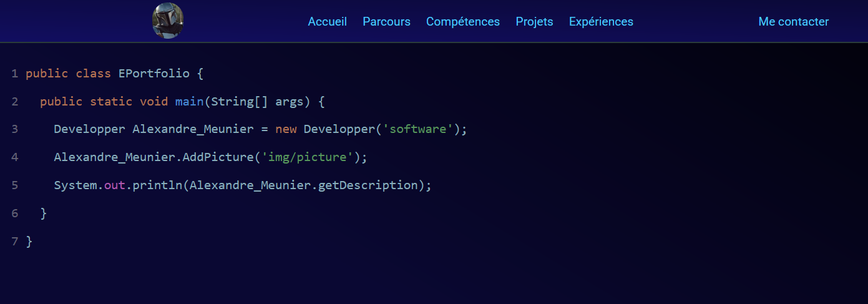Click the main method name
The image size is (868, 304).
click(x=189, y=101)
